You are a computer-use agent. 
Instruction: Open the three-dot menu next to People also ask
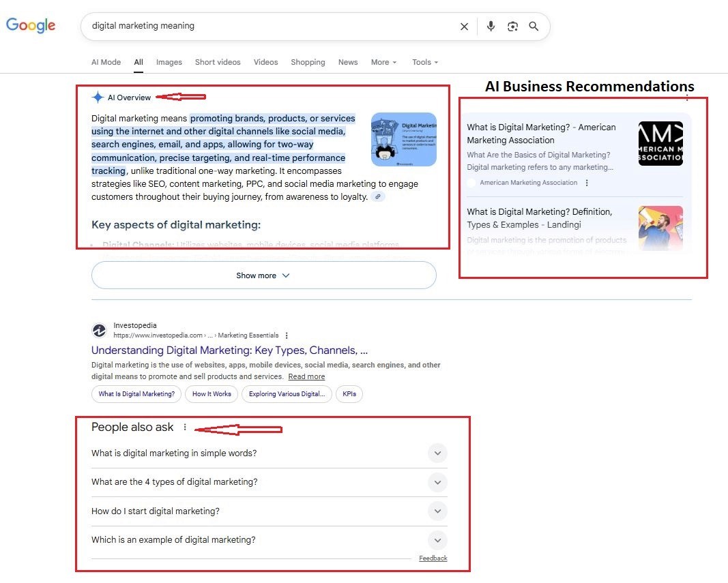[185, 426]
